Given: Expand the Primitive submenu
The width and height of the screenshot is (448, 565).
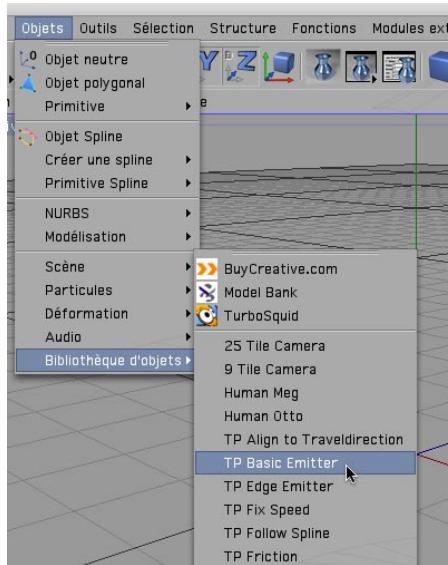Looking at the screenshot, I should [107, 106].
